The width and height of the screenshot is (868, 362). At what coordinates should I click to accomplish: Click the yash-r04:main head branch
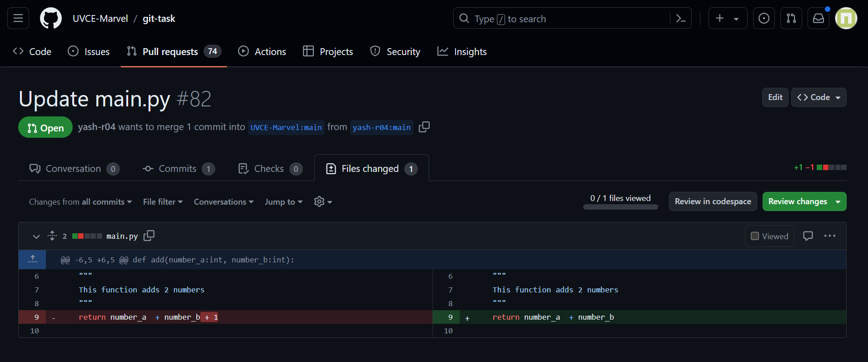point(382,127)
